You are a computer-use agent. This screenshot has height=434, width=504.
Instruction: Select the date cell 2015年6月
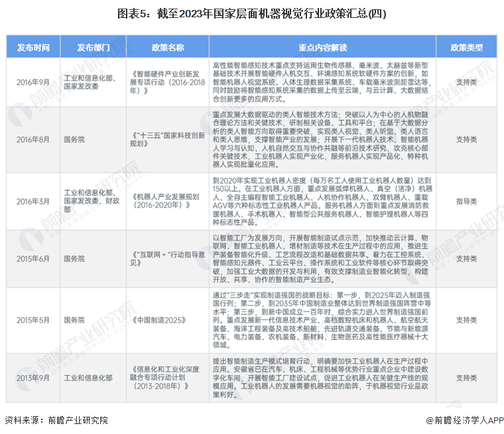click(x=33, y=259)
